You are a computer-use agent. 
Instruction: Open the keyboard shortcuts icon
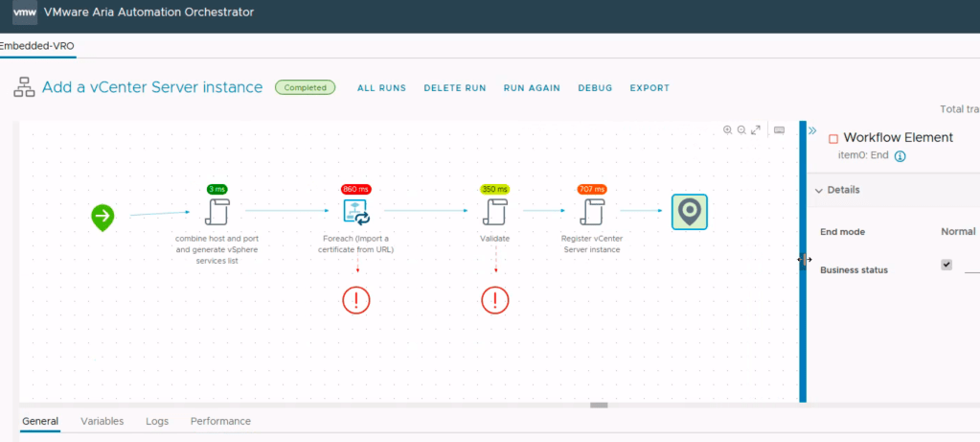[779, 130]
